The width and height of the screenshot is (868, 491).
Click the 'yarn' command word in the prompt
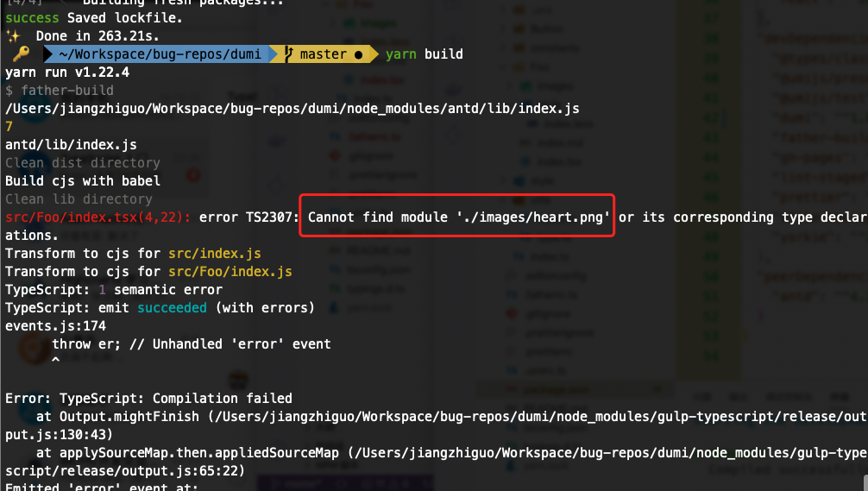pos(401,54)
